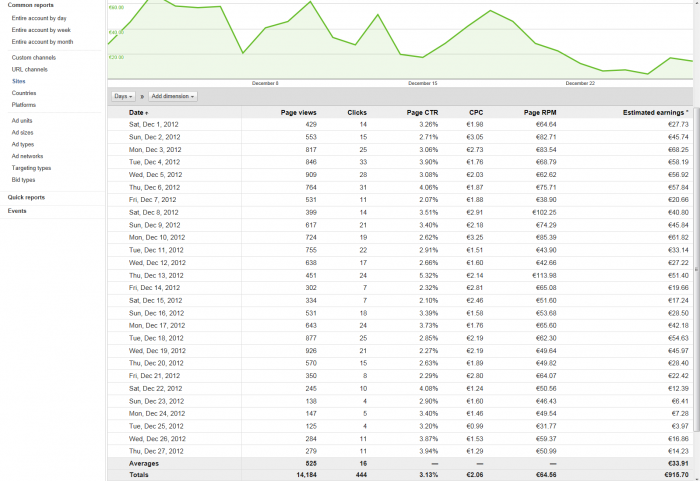The image size is (700, 481).
Task: Select URL channels in sidebar
Action: [29, 69]
